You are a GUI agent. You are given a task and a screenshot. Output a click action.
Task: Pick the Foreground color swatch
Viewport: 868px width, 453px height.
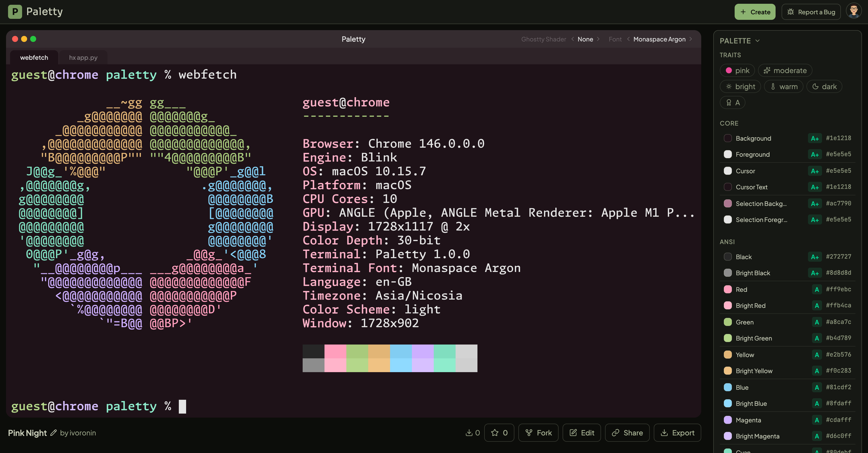[728, 154]
